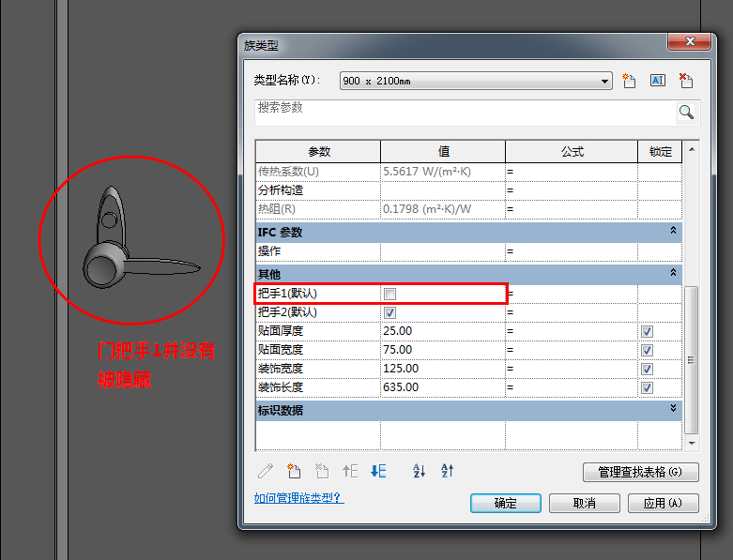Click the 值 column header
Screen dimensions: 733x560
(x=443, y=151)
